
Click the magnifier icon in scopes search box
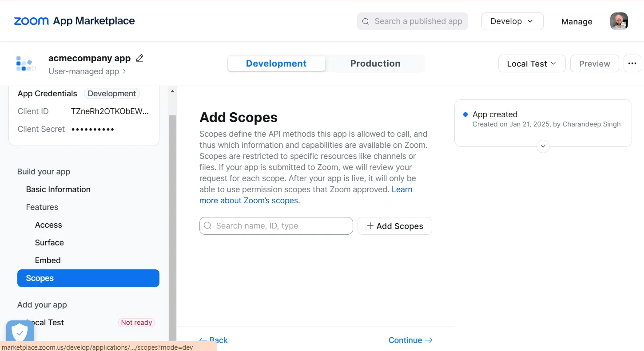coord(208,226)
